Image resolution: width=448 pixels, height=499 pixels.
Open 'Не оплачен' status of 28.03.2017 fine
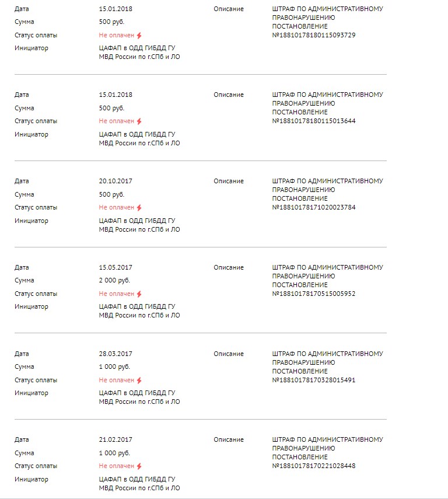117,380
